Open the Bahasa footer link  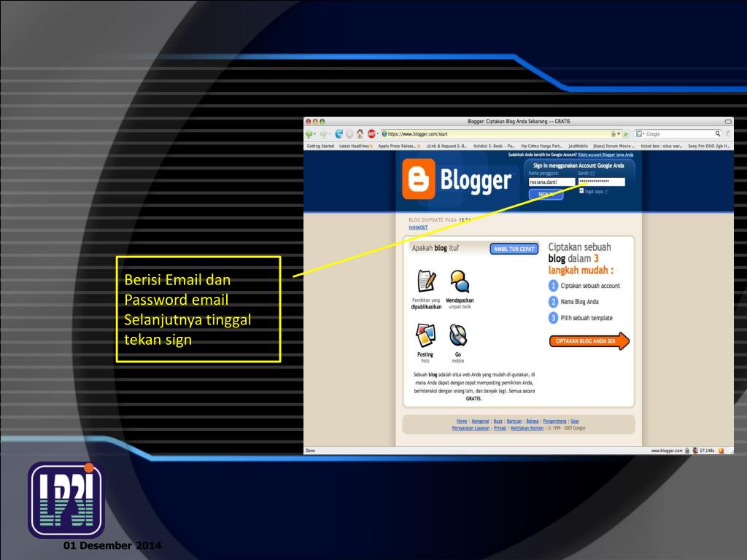pos(532,421)
